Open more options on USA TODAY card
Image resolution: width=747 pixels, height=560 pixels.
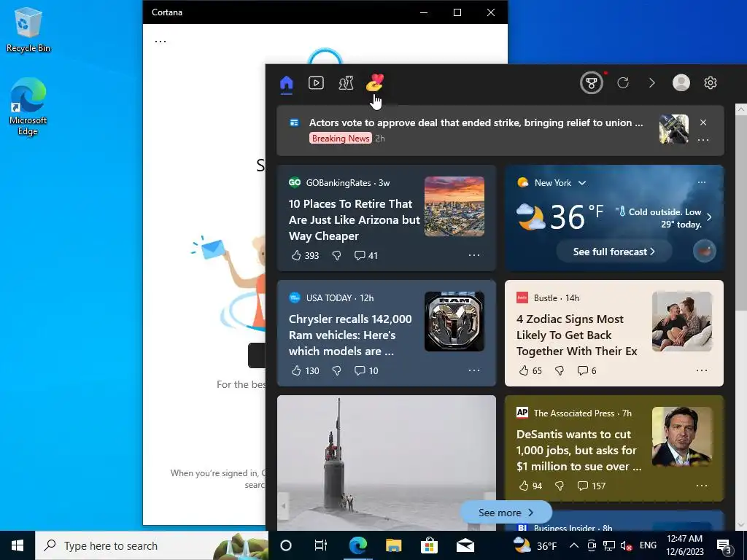474,370
